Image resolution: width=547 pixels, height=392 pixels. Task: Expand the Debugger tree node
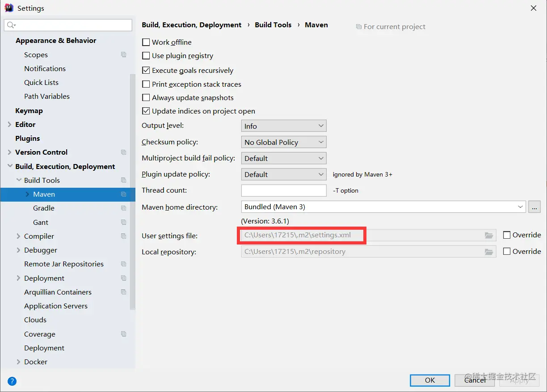(x=19, y=250)
